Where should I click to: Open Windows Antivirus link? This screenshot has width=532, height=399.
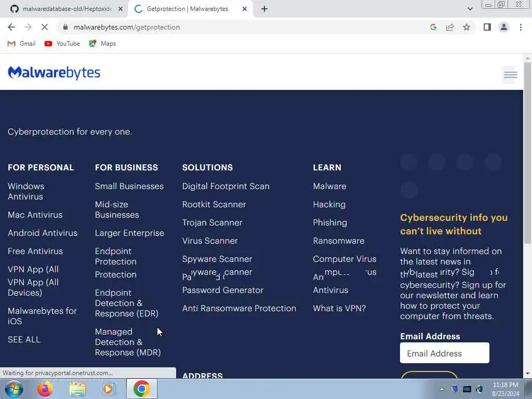(26, 191)
